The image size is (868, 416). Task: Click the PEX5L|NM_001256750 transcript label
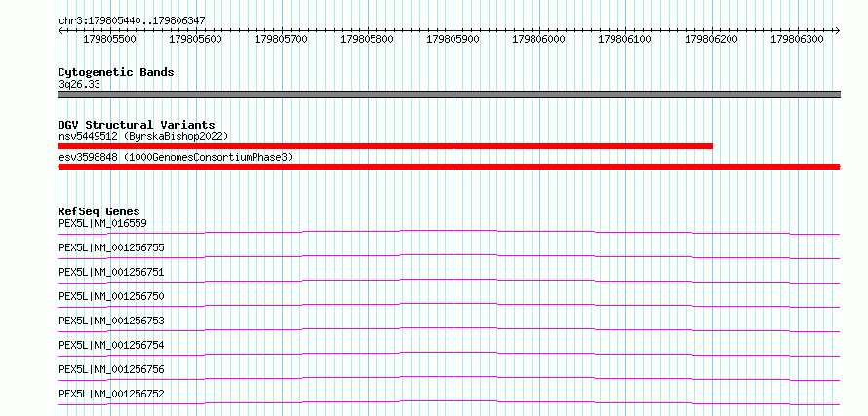pos(111,296)
